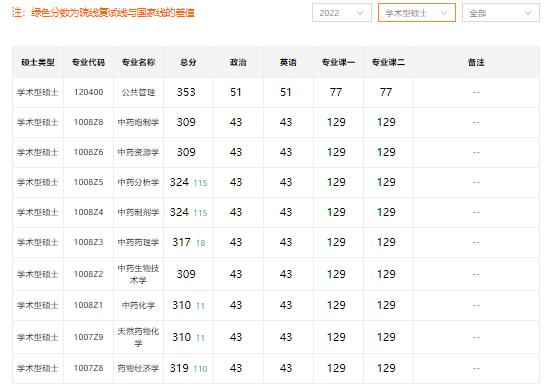Open the 2022 year dropdown
Screen dimensions: 545x388
click(x=342, y=13)
